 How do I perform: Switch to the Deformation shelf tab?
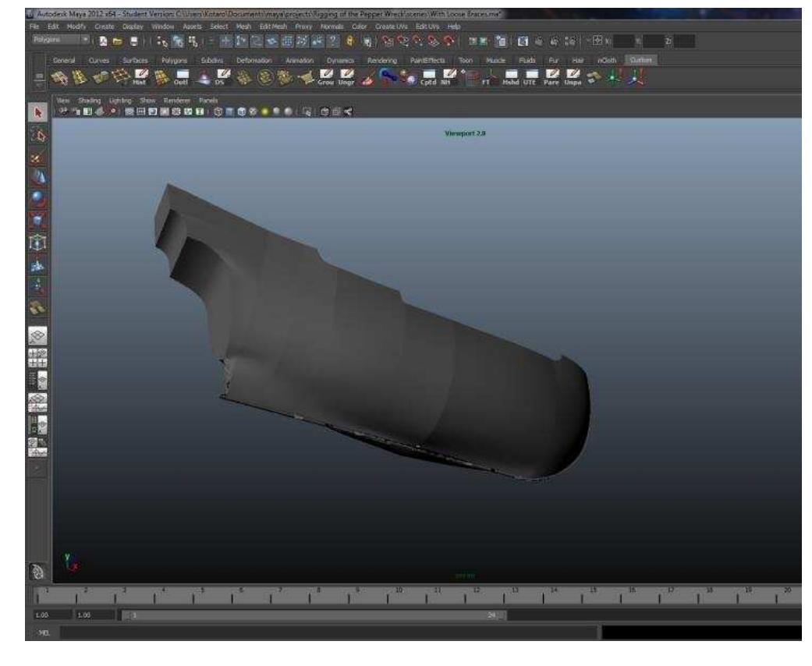click(254, 60)
